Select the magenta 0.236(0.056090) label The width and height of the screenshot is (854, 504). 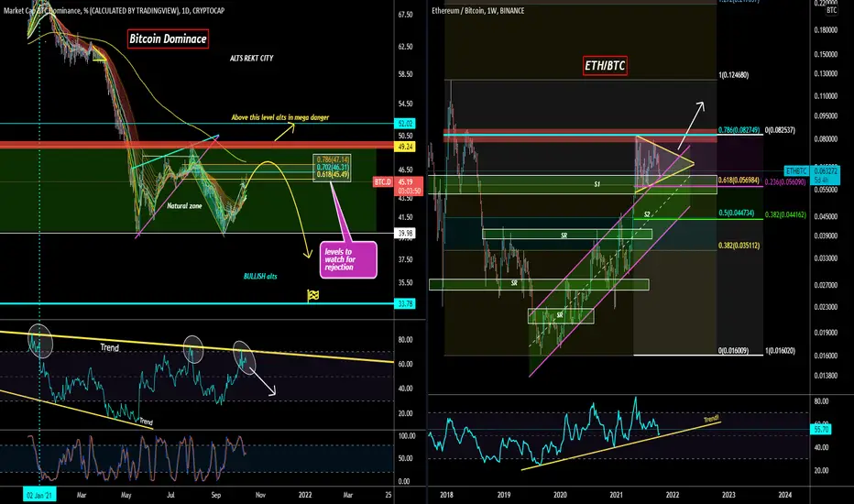point(785,182)
